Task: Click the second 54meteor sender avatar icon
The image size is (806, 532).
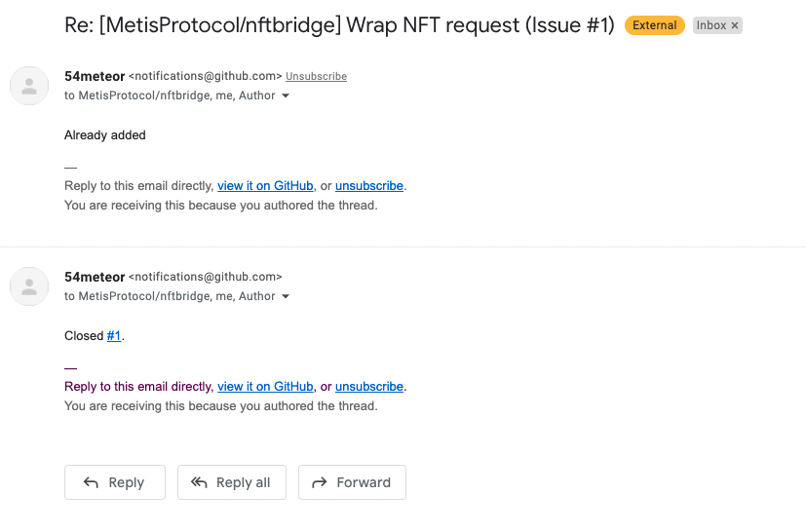Action: [x=29, y=286]
